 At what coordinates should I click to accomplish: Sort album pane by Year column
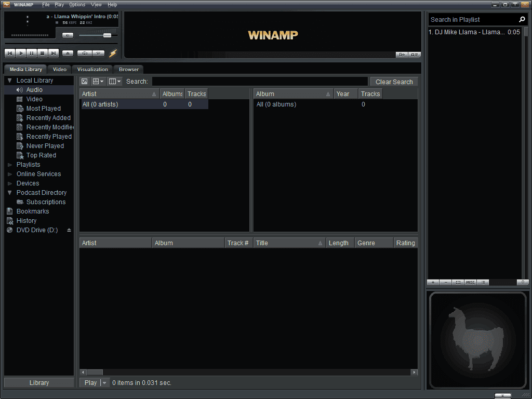(x=346, y=94)
